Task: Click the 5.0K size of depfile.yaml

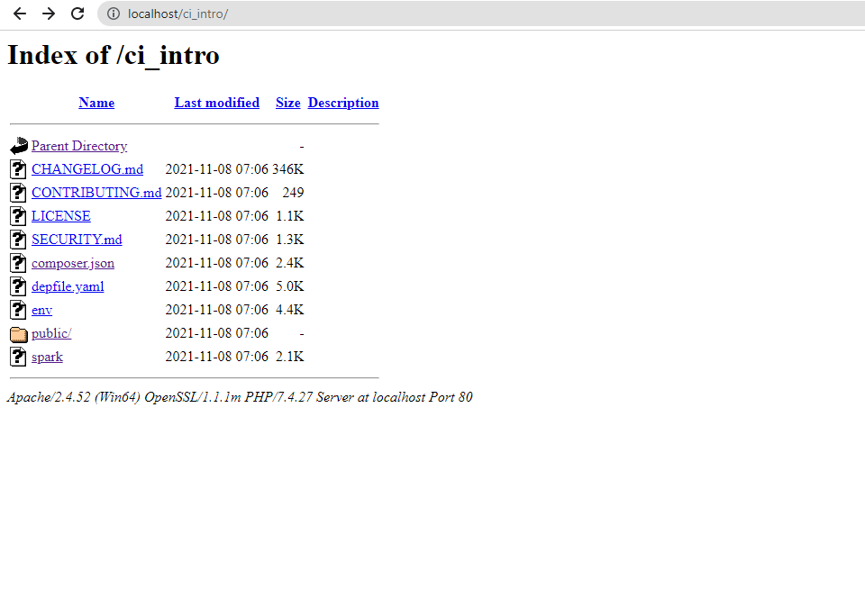Action: pos(289,286)
